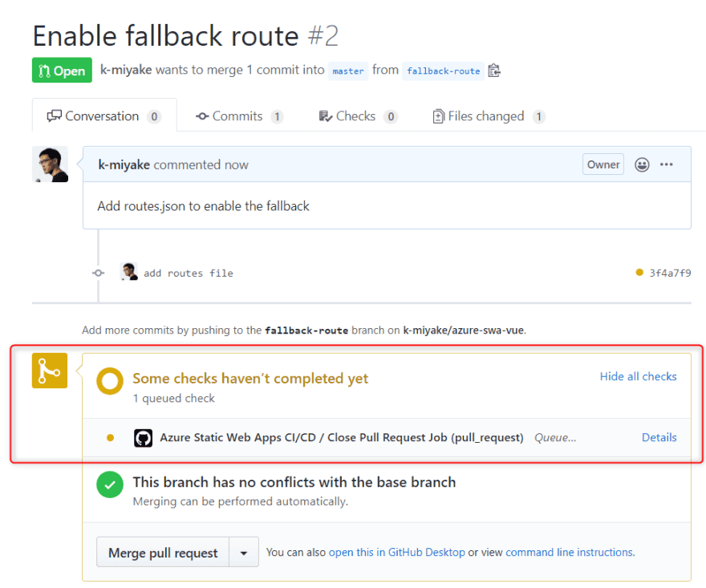
Task: Click small avatar next to commit message
Action: pos(128,272)
